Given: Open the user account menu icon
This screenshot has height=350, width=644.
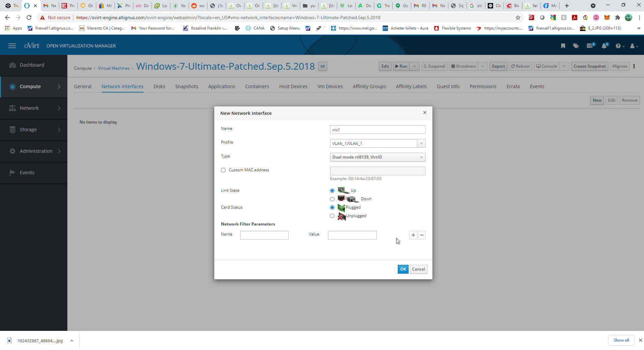Looking at the screenshot, I should pyautogui.click(x=634, y=46).
